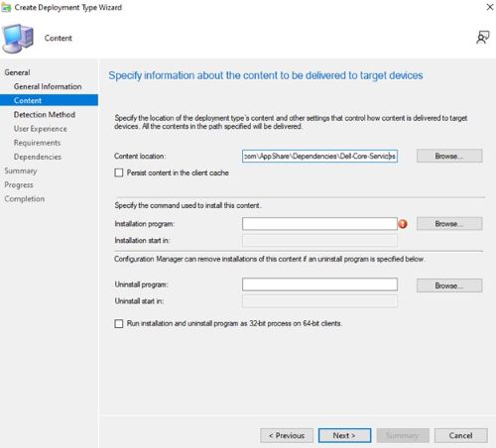Click the Previous button

(x=287, y=435)
